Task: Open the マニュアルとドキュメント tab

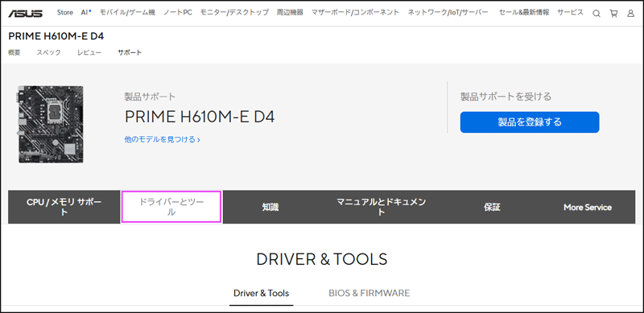Action: pyautogui.click(x=381, y=207)
